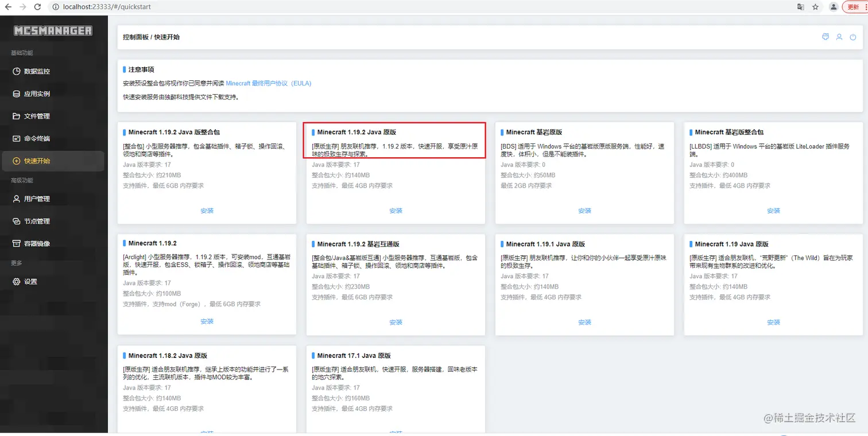Image resolution: width=868 pixels, height=436 pixels.
Task: Open 容器镜像 in the sidebar
Action: [x=52, y=243]
